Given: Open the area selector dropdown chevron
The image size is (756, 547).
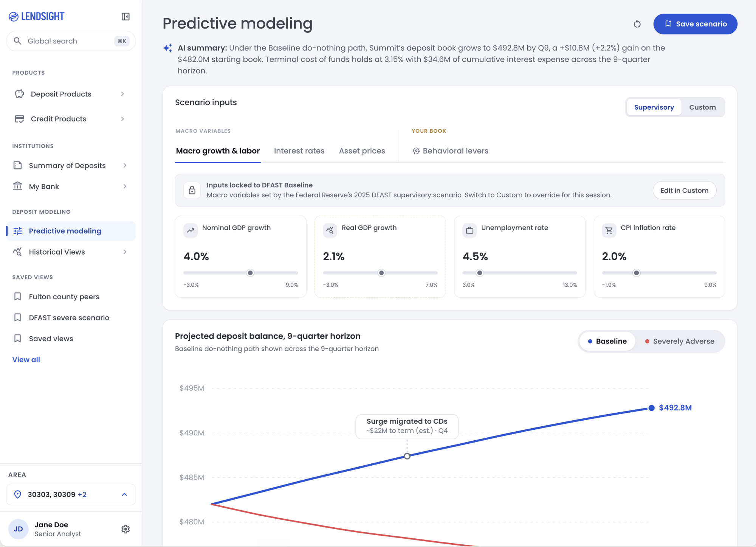Looking at the screenshot, I should [124, 494].
